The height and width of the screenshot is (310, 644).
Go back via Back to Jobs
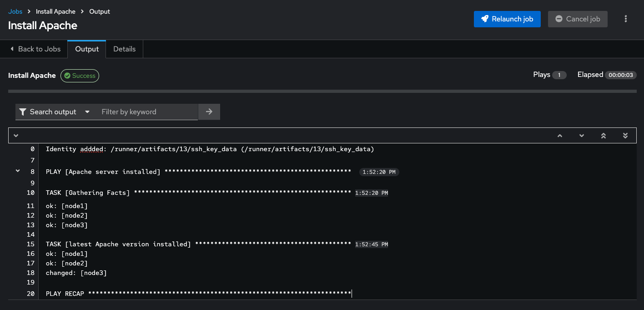(35, 49)
